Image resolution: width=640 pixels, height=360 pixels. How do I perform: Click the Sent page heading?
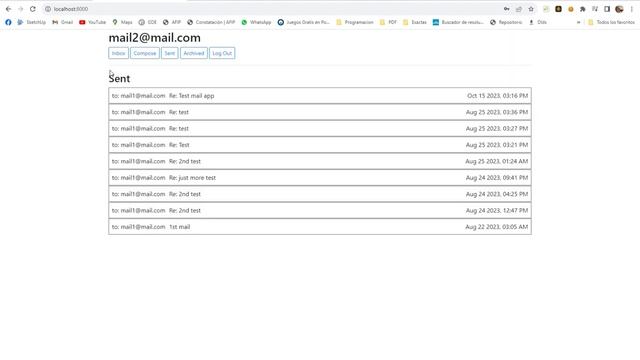click(119, 78)
